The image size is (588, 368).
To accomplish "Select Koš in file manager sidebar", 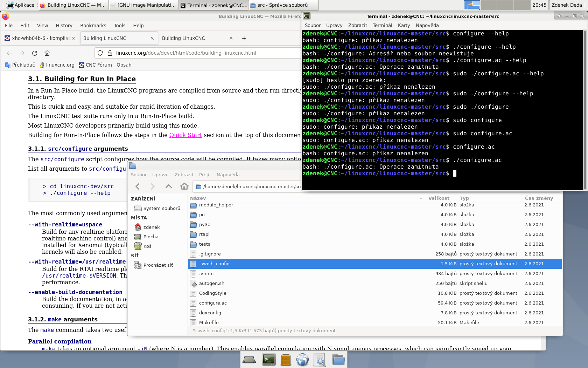I will pos(147,246).
